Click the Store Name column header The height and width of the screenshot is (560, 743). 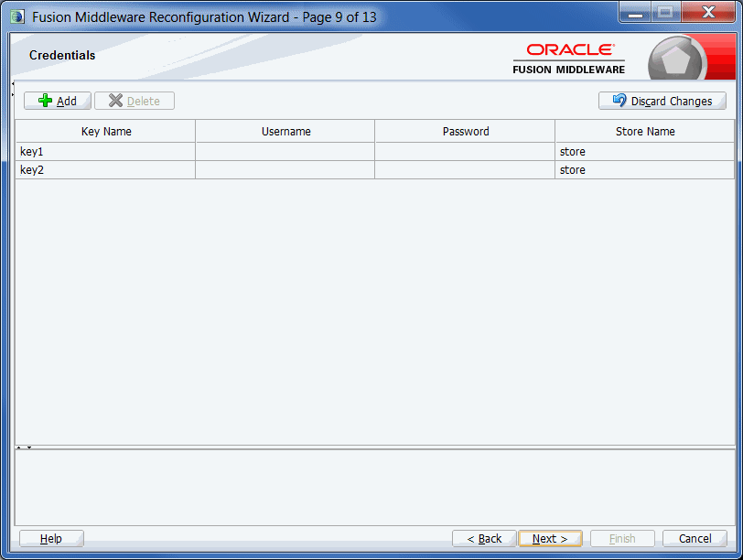click(645, 131)
